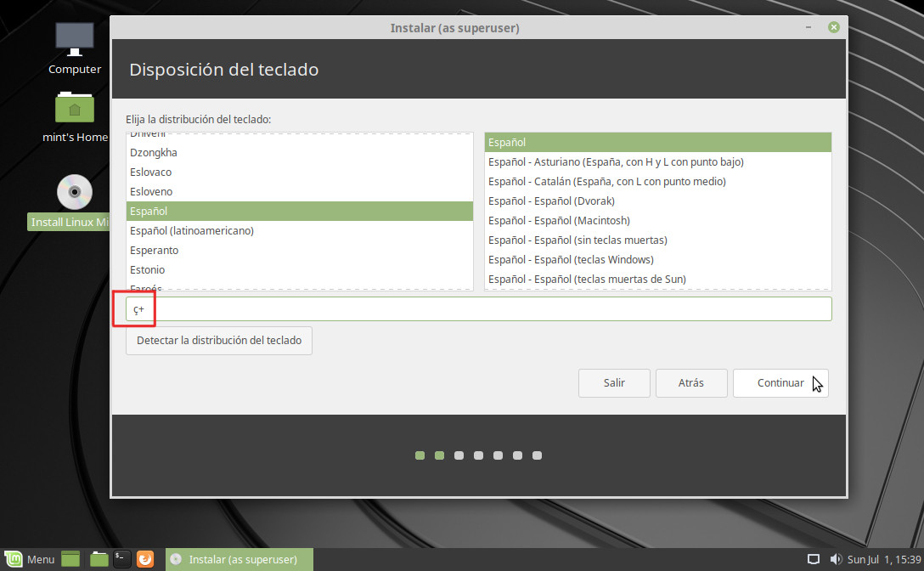Launch Firefox from the taskbar
The width and height of the screenshot is (924, 571).
coord(145,559)
